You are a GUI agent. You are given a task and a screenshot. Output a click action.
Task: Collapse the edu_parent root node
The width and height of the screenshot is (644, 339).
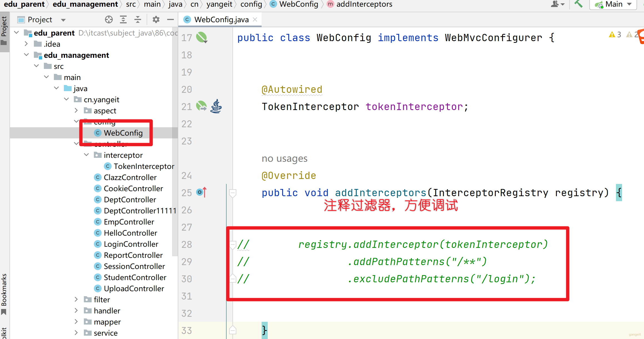(x=17, y=33)
